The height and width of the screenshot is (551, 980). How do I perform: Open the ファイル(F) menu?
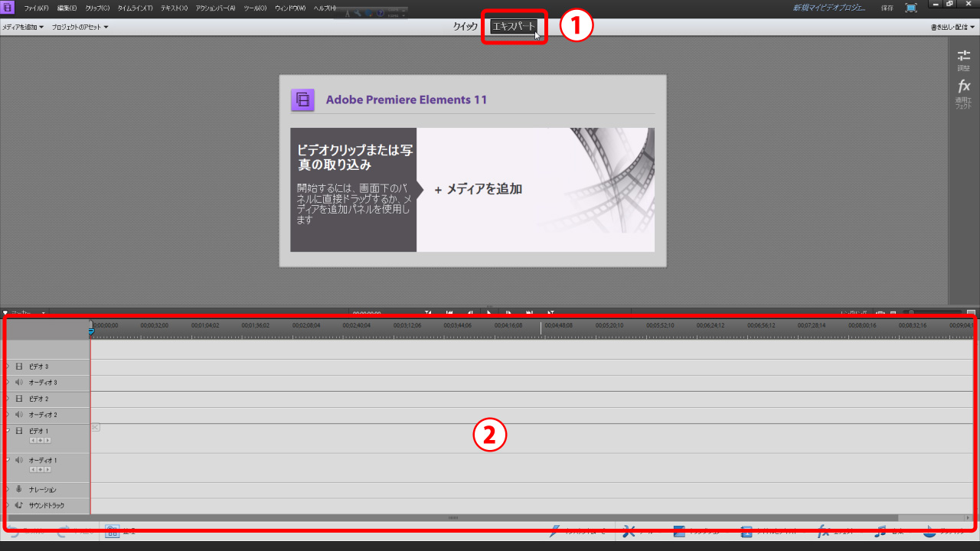(x=36, y=8)
